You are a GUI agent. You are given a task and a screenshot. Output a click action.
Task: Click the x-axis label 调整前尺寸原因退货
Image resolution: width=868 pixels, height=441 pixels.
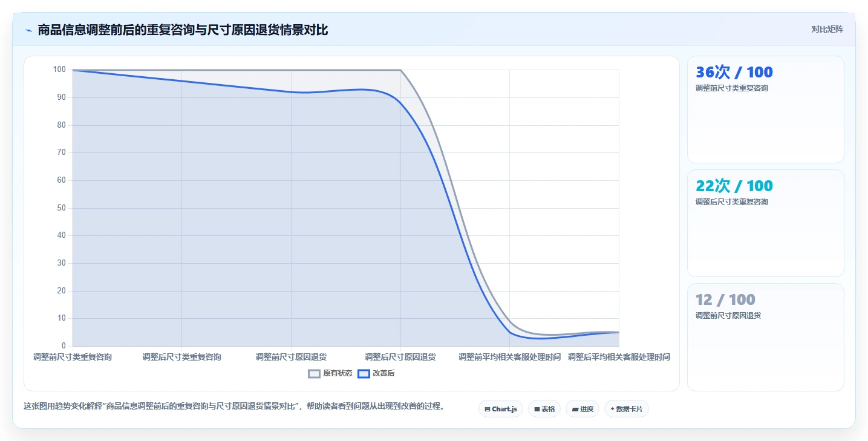291,357
